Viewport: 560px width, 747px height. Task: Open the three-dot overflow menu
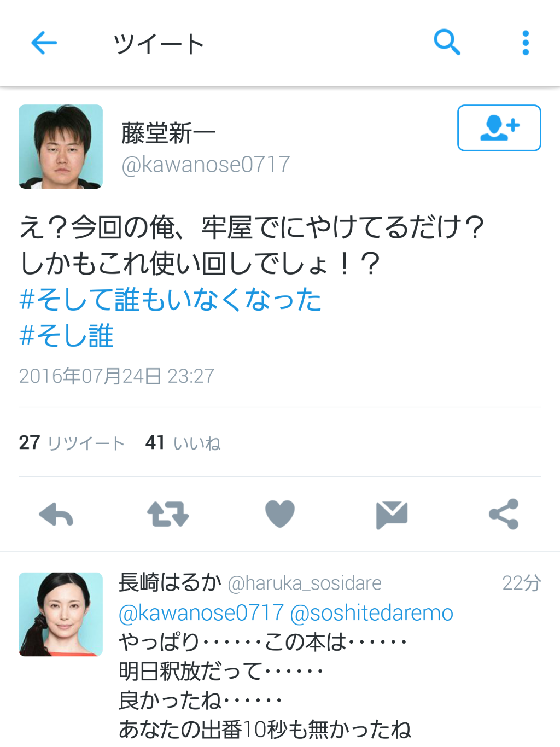(526, 43)
